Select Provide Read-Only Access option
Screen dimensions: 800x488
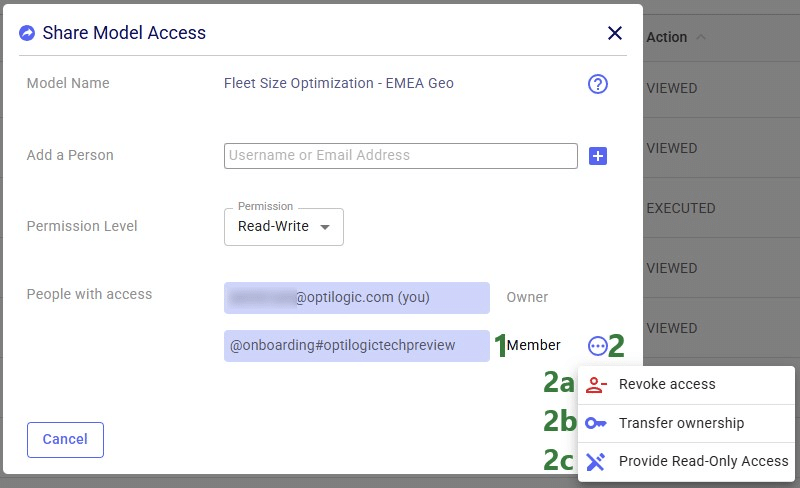(703, 461)
